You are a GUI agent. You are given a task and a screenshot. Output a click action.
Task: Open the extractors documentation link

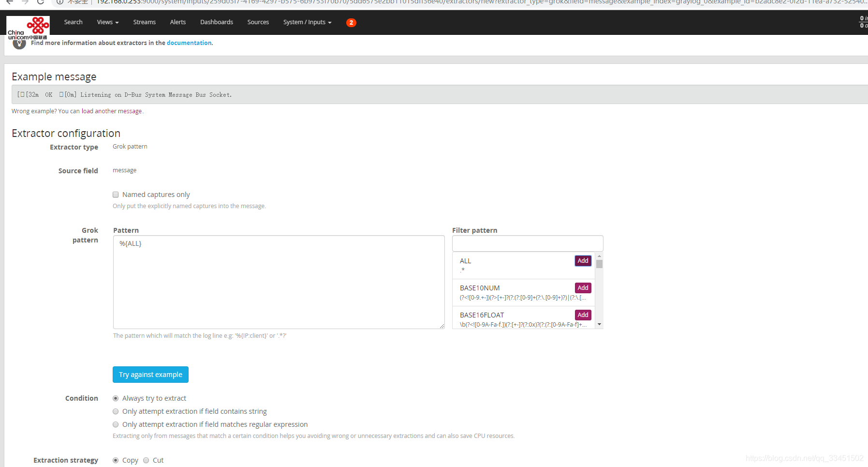tap(189, 43)
